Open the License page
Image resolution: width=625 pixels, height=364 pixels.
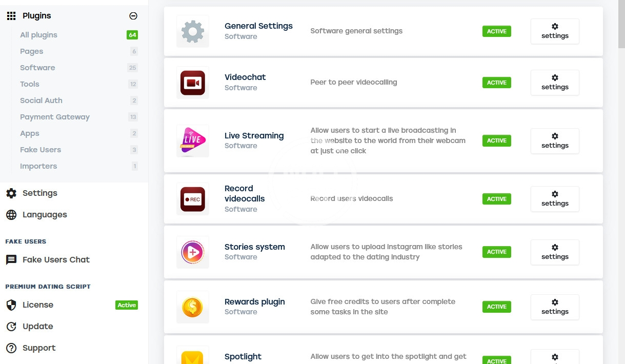click(x=37, y=305)
